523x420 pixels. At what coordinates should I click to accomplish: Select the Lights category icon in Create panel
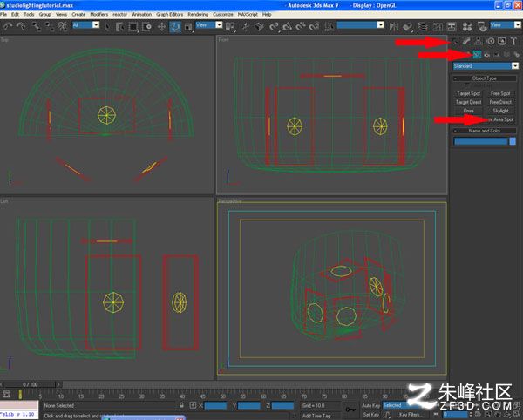pos(477,54)
